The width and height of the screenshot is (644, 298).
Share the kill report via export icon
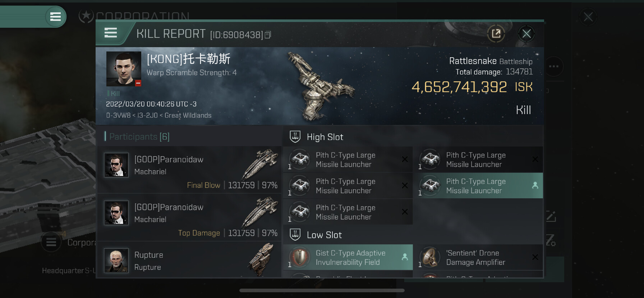pyautogui.click(x=496, y=34)
